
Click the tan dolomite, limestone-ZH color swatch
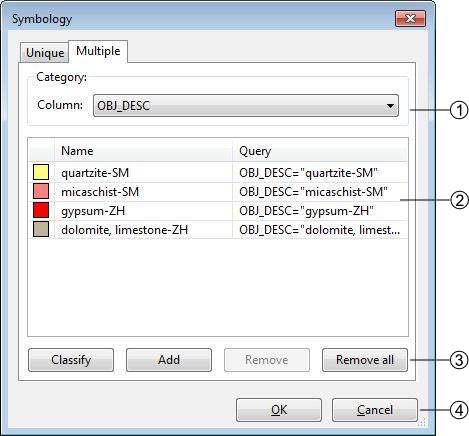tap(41, 229)
